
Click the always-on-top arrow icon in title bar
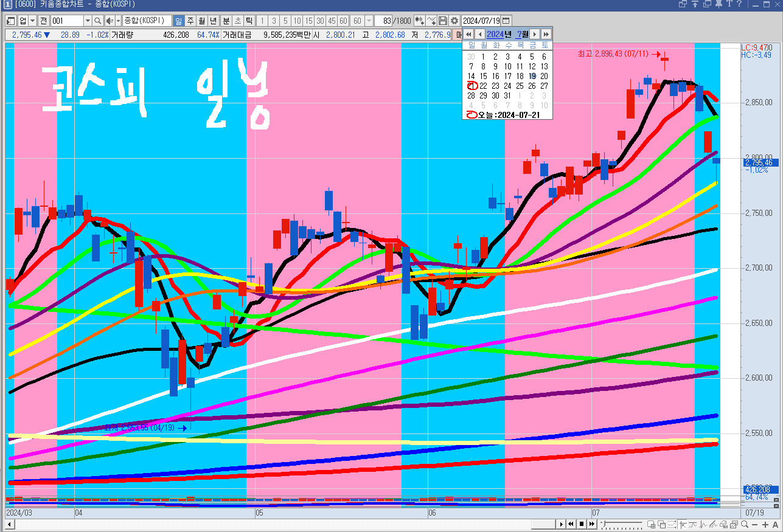pos(695,4)
